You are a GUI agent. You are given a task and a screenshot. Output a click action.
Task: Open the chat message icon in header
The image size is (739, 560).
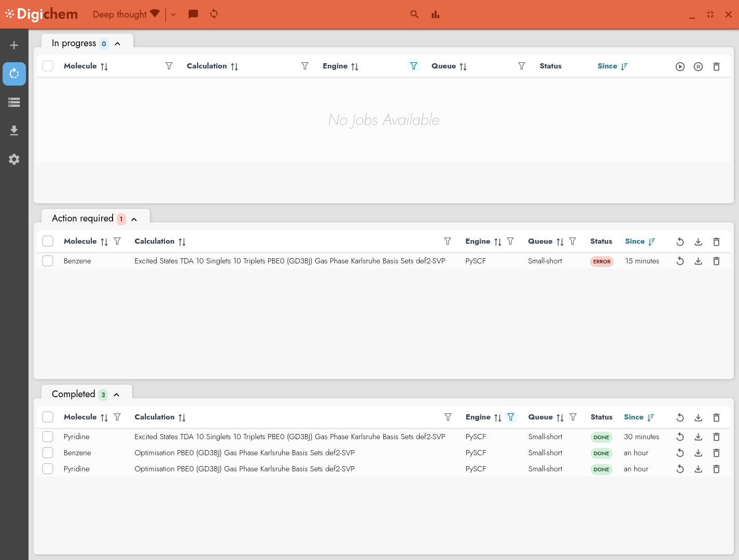pos(193,14)
